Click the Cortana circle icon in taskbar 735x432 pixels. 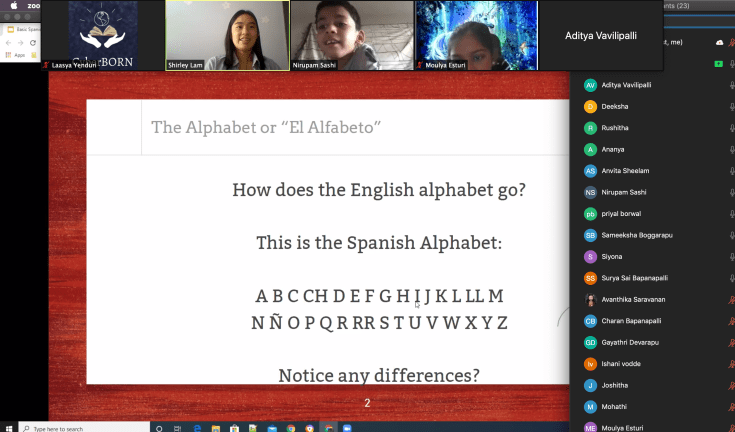tap(159, 427)
